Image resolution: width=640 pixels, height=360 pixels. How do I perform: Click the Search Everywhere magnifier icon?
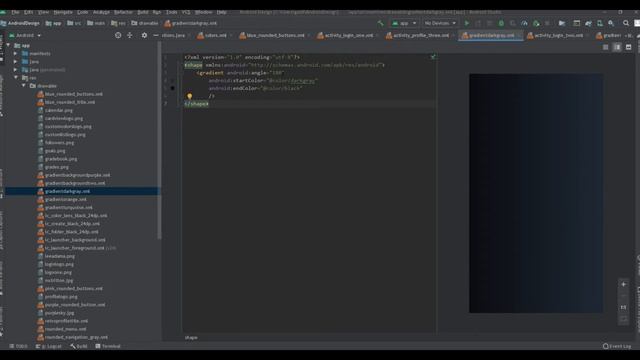tap(626, 23)
